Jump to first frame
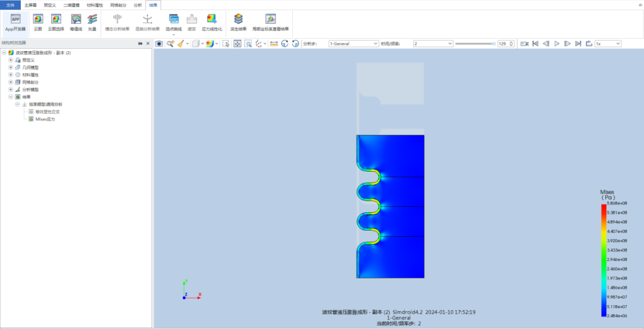644x329 pixels. pyautogui.click(x=535, y=44)
